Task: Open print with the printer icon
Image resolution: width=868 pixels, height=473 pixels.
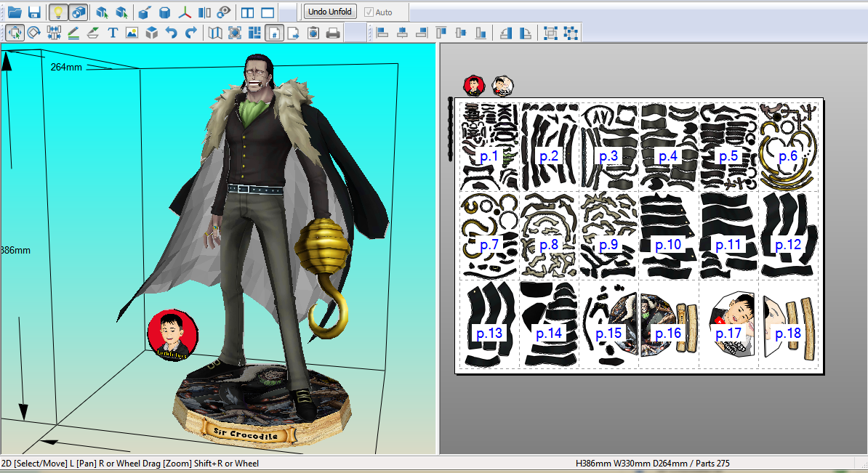Action: point(333,33)
